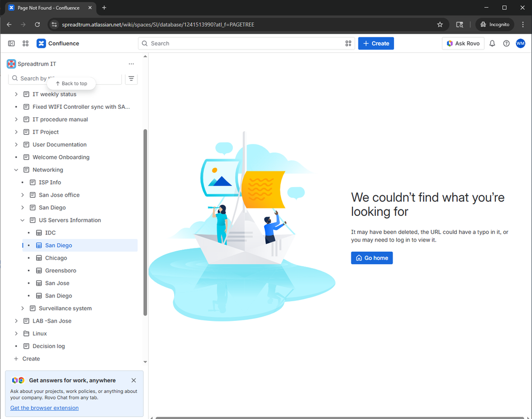Open the page tree filter icon
This screenshot has height=419, width=532.
click(132, 79)
